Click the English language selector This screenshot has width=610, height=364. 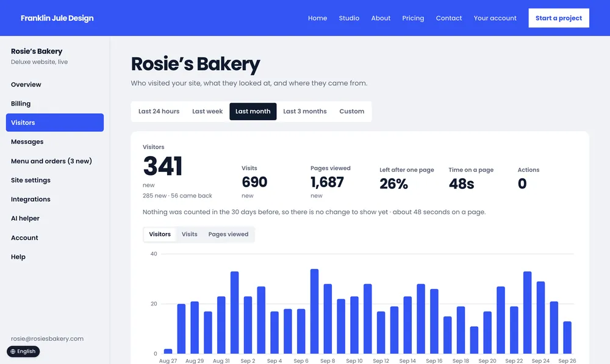pos(23,352)
